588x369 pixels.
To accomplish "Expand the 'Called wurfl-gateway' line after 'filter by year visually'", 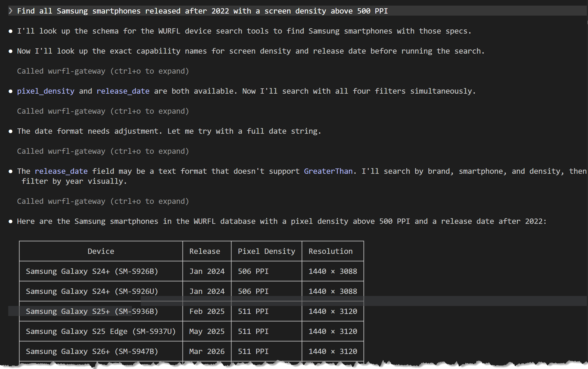I will pos(103,201).
